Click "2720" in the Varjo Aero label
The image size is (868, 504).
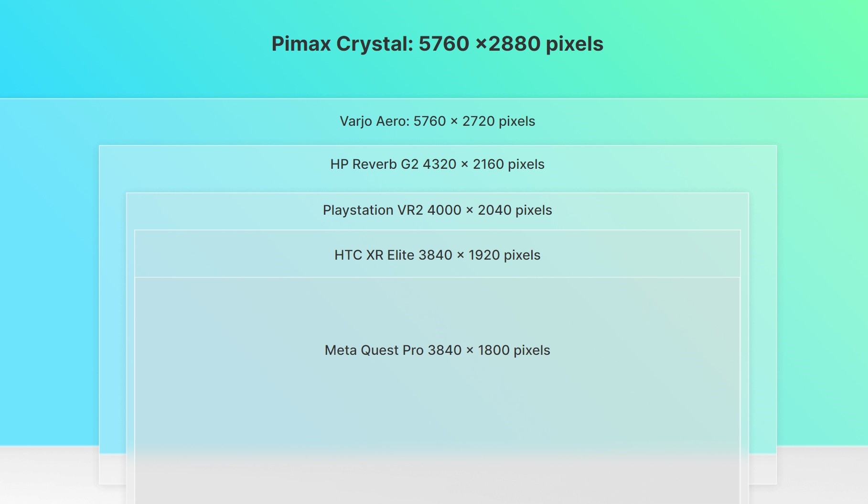pyautogui.click(x=478, y=121)
